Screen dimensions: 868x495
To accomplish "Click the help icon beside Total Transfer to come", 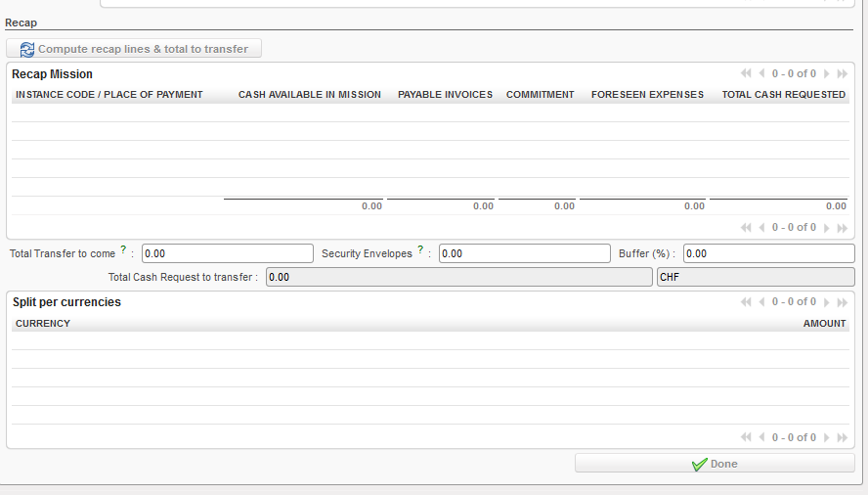I will point(123,250).
